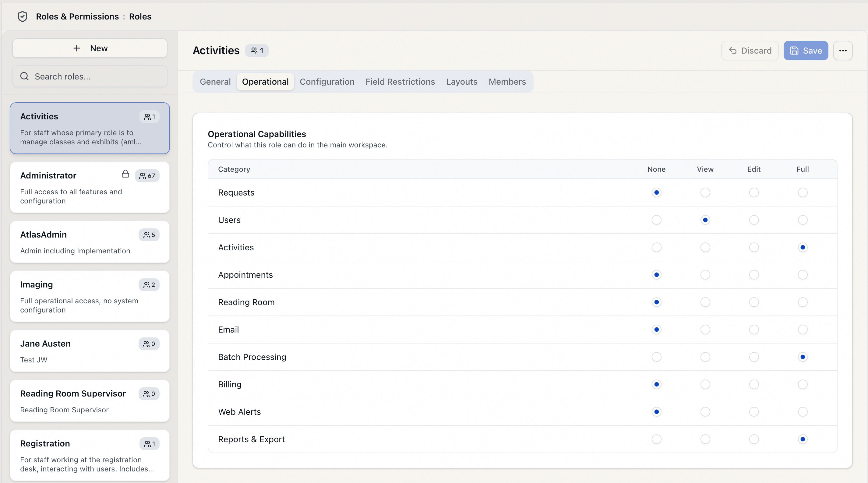Select the Administrator role card
Image resolution: width=868 pixels, height=483 pixels.
pos(90,188)
